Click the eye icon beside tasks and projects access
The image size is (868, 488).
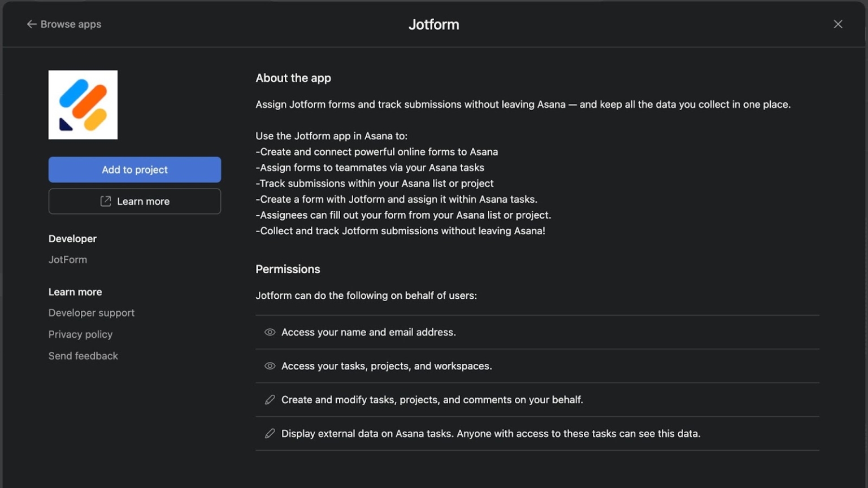tap(270, 365)
